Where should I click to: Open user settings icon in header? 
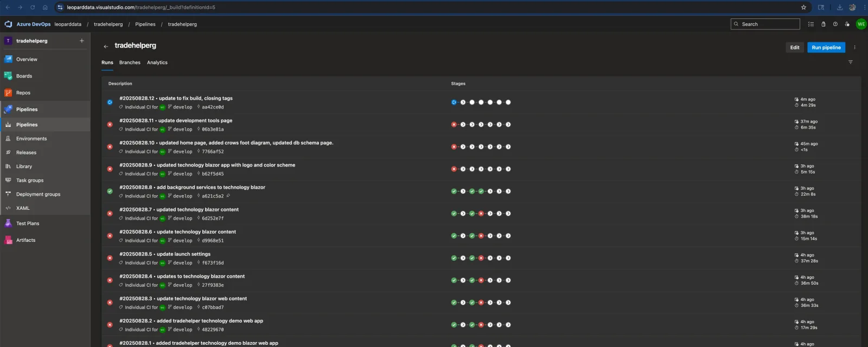847,24
